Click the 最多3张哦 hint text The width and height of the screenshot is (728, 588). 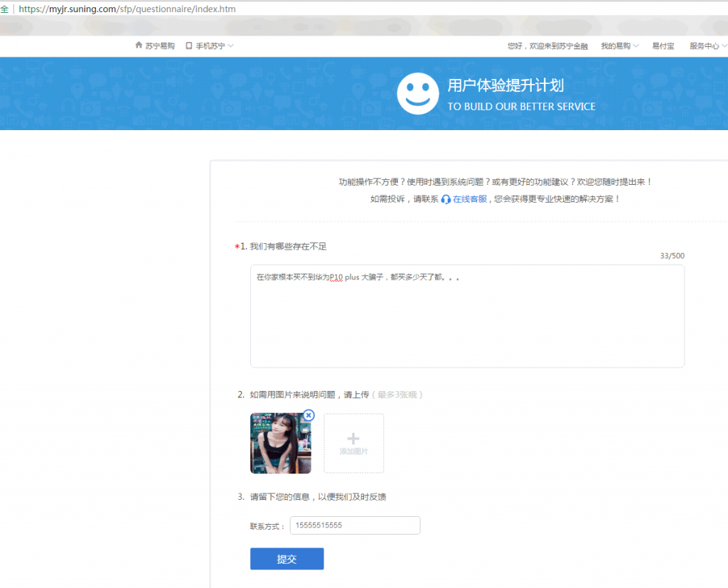pyautogui.click(x=397, y=395)
